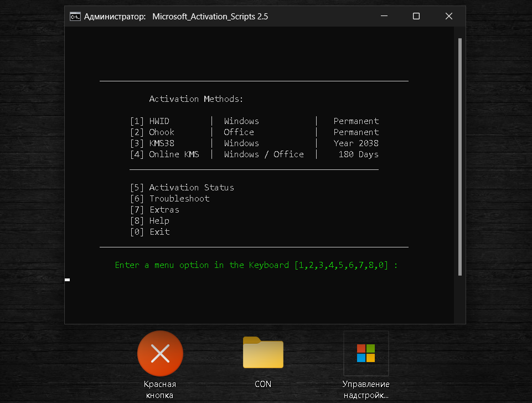The image size is (532, 403).
Task: Click the window title 'Microsoft_Activation_Scripts 2.5'
Action: 210,16
